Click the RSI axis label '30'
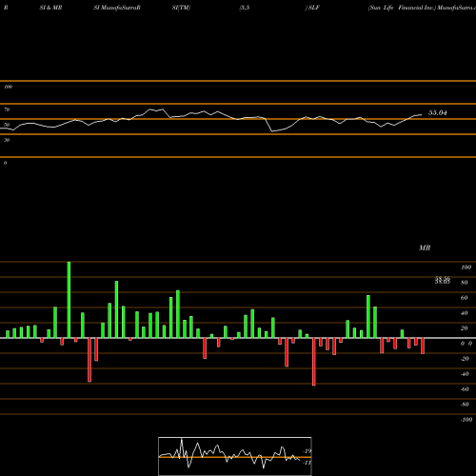Image resolution: width=476 pixels, height=476 pixels. tap(7, 140)
